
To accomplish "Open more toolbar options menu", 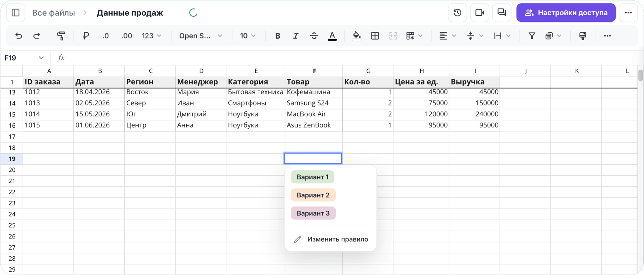I will coord(608,36).
